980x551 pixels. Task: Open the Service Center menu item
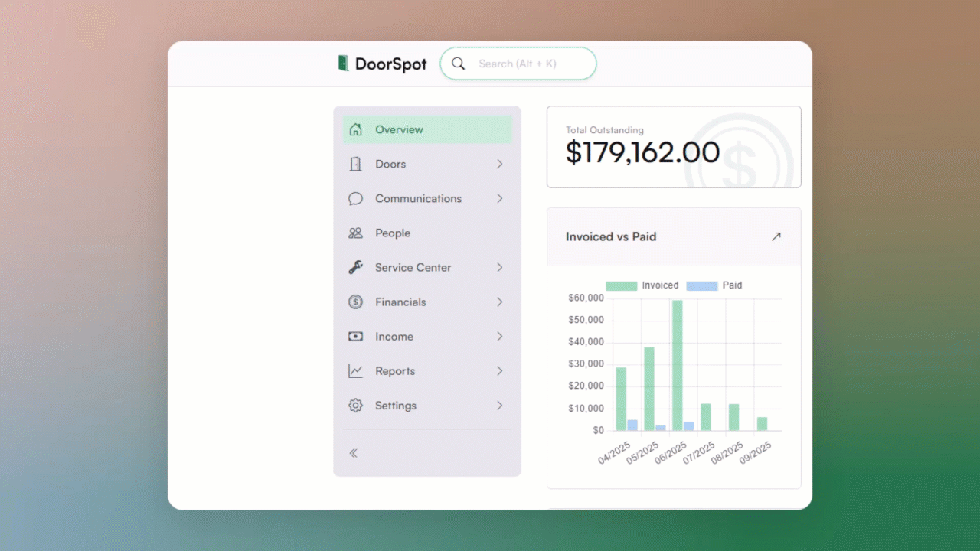427,267
